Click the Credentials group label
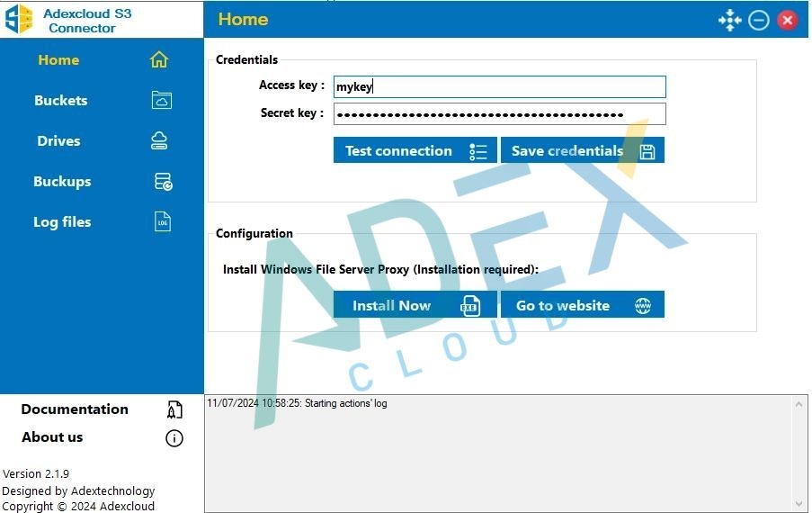 (246, 59)
